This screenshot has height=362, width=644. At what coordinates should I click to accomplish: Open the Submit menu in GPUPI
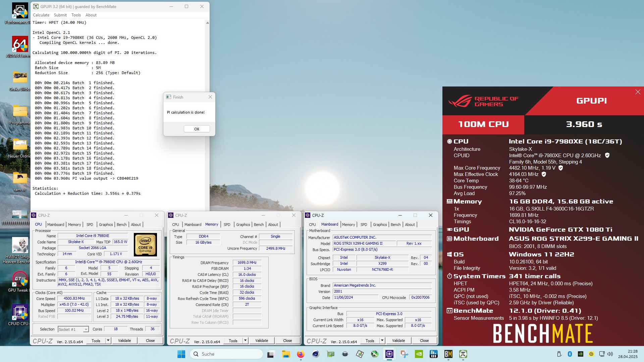point(60,15)
